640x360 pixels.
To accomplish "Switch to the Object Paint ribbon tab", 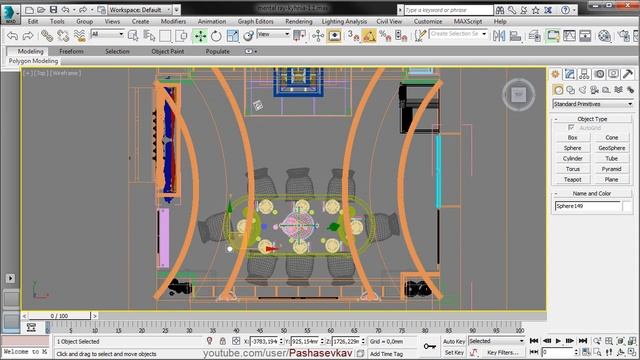I will [167, 51].
